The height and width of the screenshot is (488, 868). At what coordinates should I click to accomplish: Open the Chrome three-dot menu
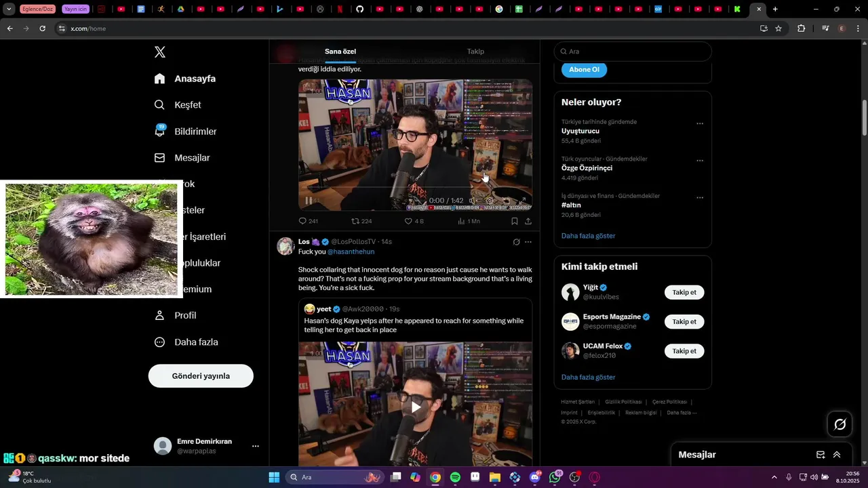(x=859, y=28)
